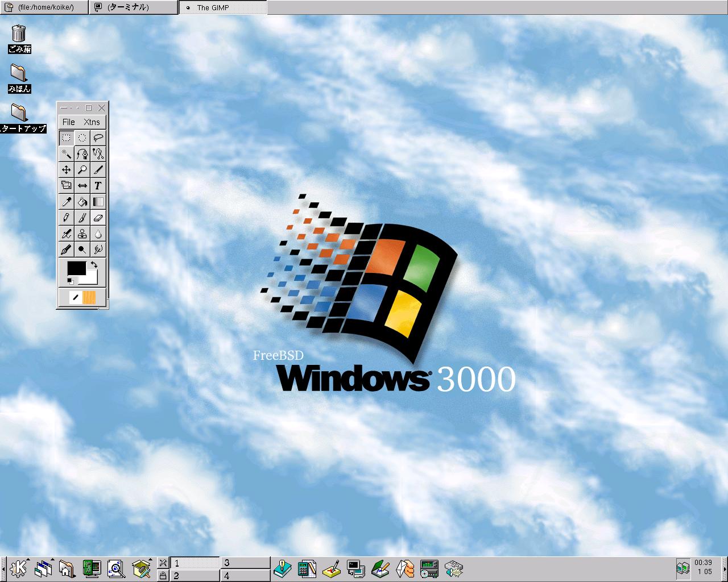This screenshot has height=582, width=728.
Task: Select the Blend gradient tool
Action: tap(98, 201)
